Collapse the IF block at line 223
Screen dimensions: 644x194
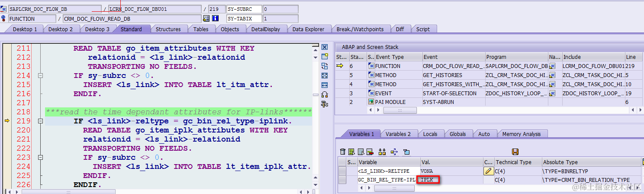coord(41,157)
